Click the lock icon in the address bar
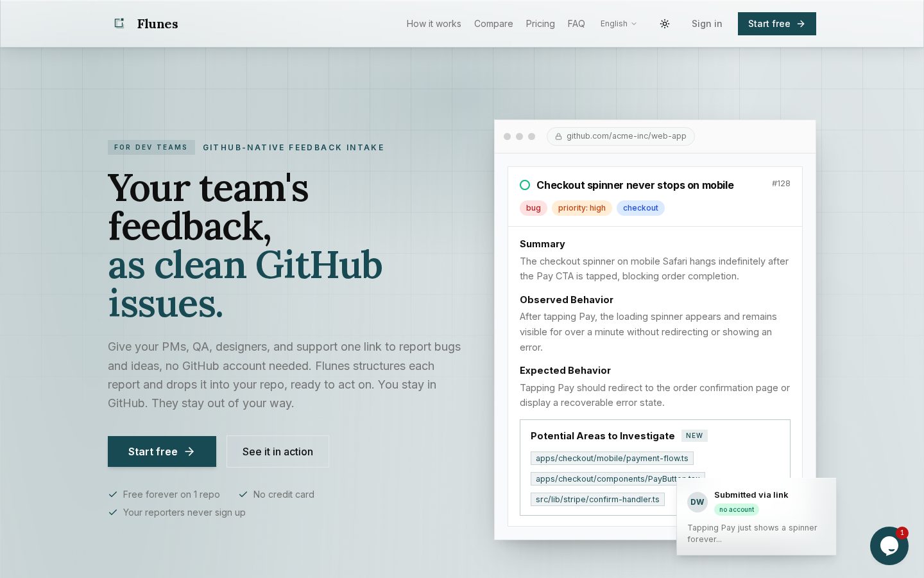The height and width of the screenshot is (578, 924). (x=558, y=136)
